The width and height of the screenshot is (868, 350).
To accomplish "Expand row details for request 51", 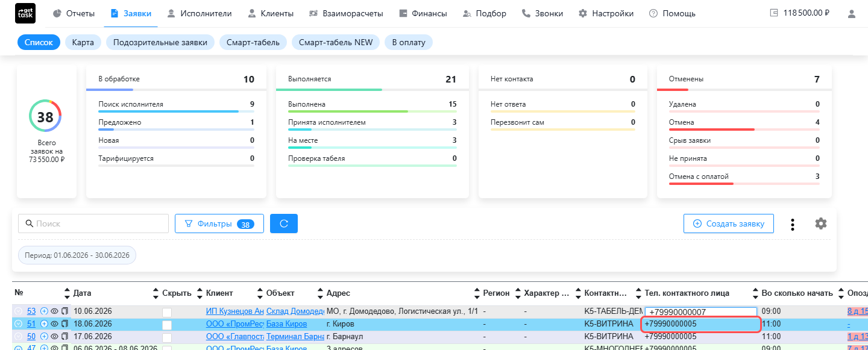I will pos(18,324).
